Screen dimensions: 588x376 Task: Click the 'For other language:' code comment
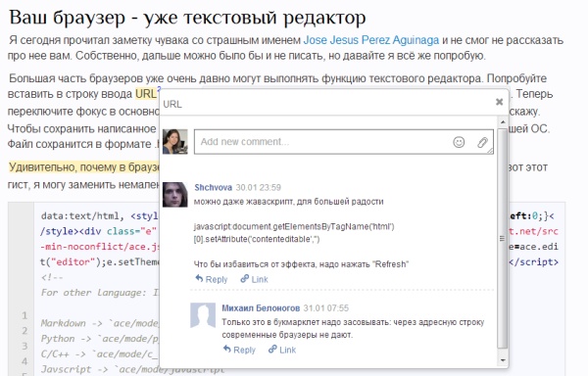click(99, 293)
